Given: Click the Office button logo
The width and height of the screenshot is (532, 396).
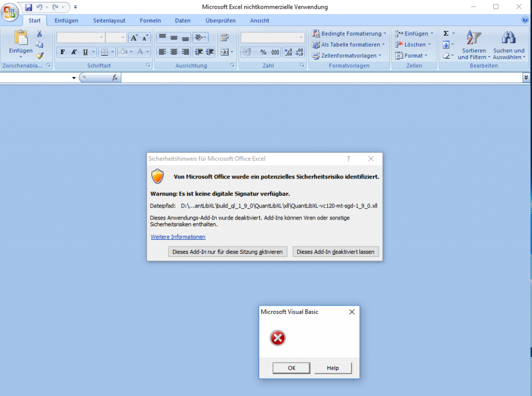Looking at the screenshot, I should point(10,12).
